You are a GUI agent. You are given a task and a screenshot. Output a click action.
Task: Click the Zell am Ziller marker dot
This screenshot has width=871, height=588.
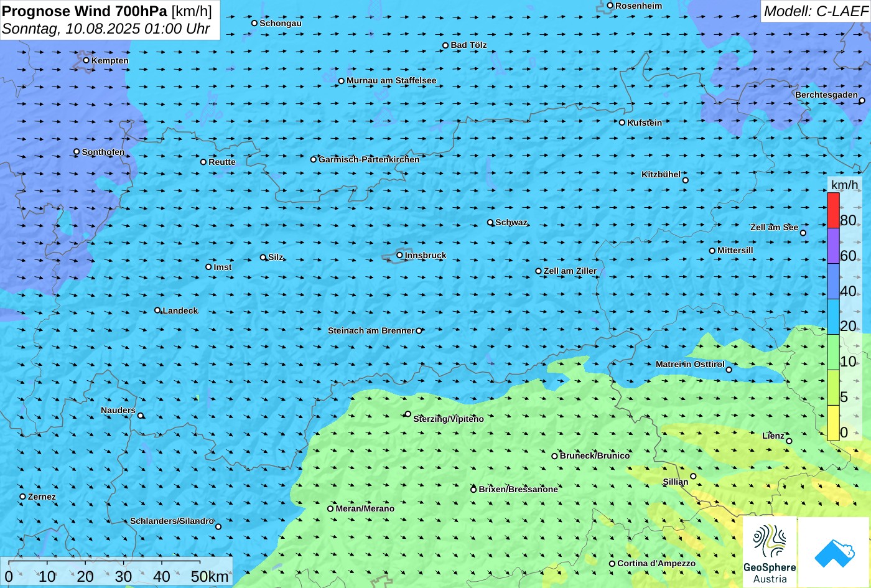click(x=539, y=271)
